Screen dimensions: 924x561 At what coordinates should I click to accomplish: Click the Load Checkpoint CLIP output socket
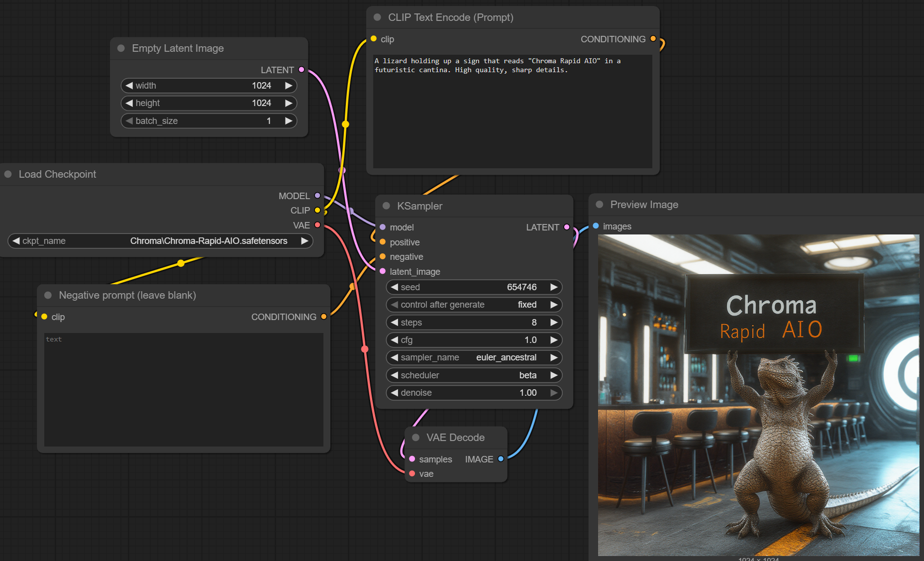tap(317, 210)
